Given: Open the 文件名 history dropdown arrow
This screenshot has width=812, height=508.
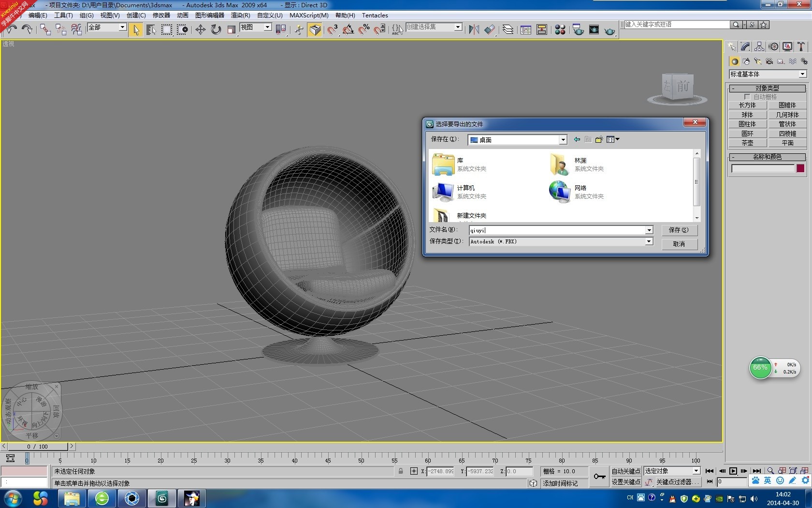Looking at the screenshot, I should (x=649, y=230).
